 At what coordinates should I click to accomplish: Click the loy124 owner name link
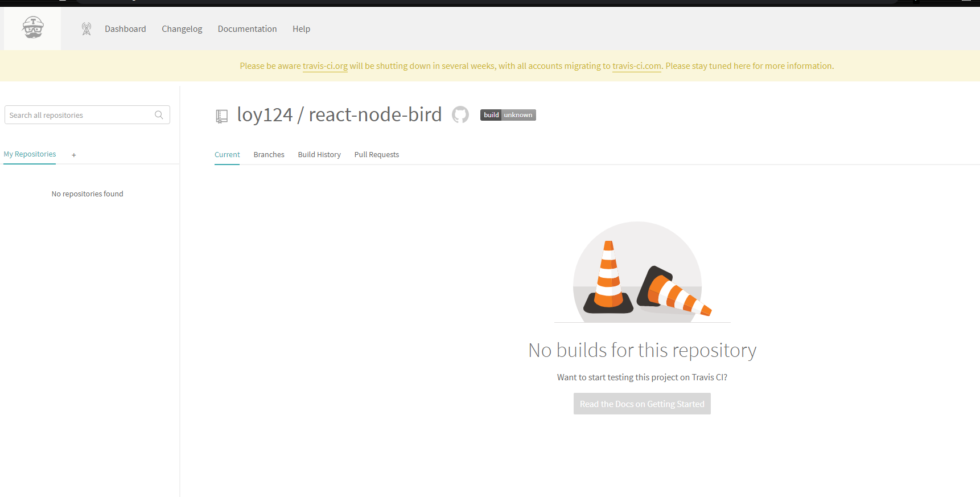click(x=265, y=115)
